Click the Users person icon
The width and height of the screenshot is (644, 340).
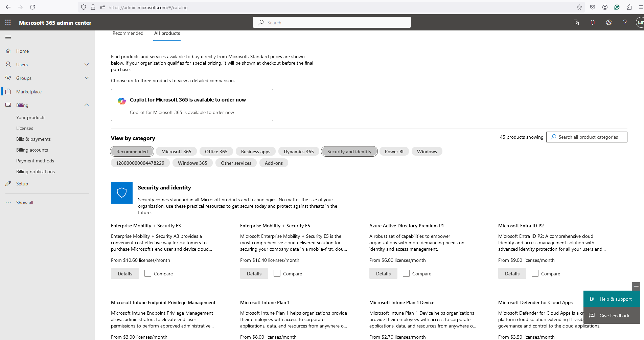(8, 64)
